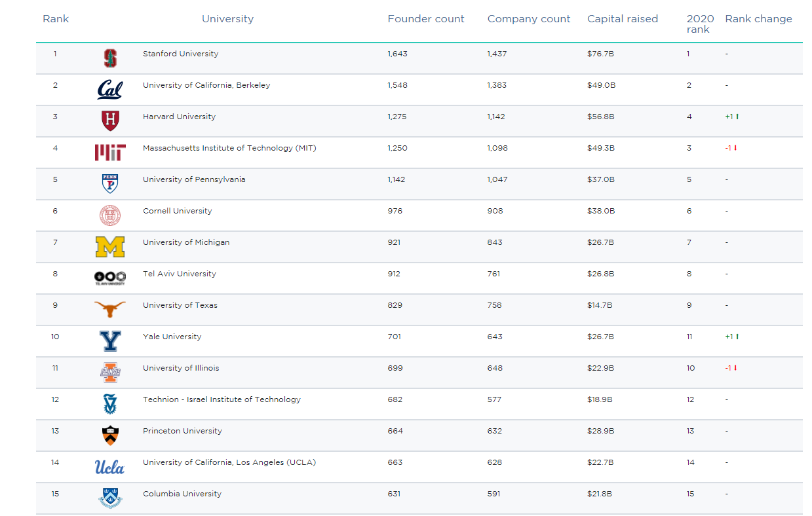Click the Penn shield logo
The height and width of the screenshot is (516, 812).
pyautogui.click(x=110, y=184)
